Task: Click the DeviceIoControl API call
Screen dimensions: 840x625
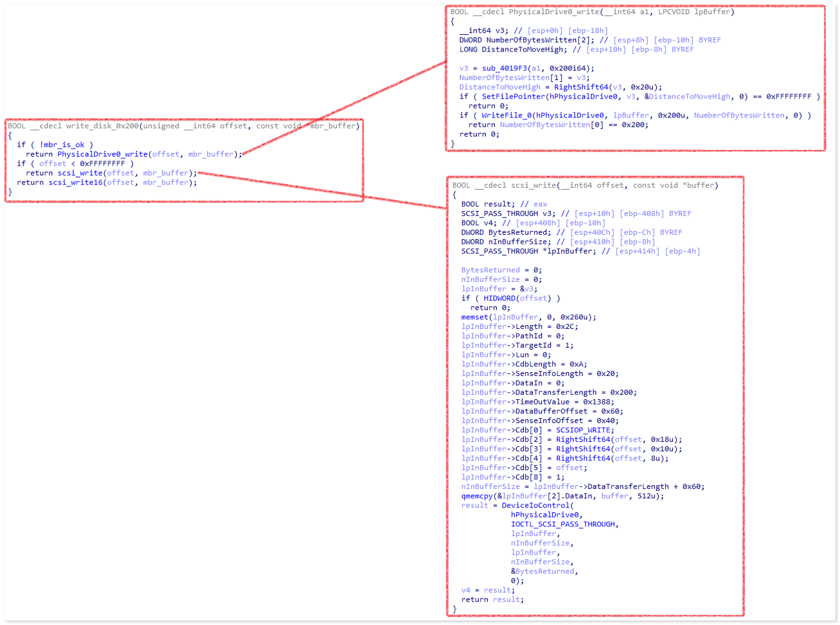Action: tap(535, 506)
